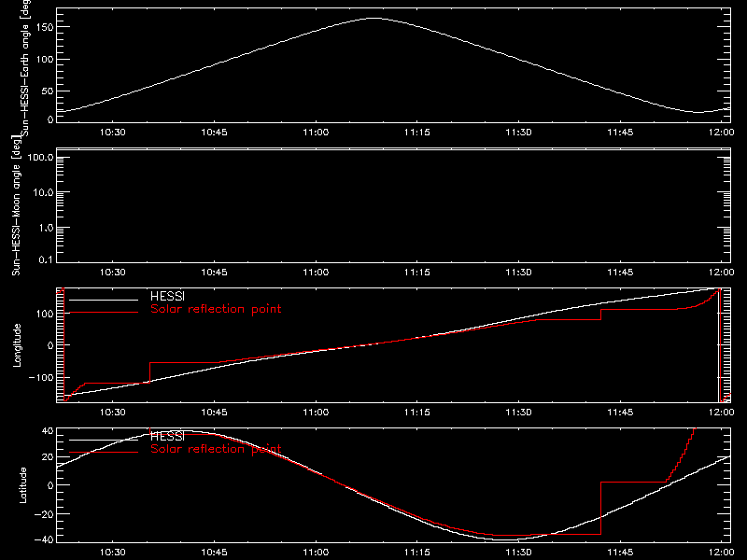Image resolution: width=747 pixels, height=560 pixels.
Task: Click 12:00 time label under Longitude plot
Action: click(x=721, y=412)
